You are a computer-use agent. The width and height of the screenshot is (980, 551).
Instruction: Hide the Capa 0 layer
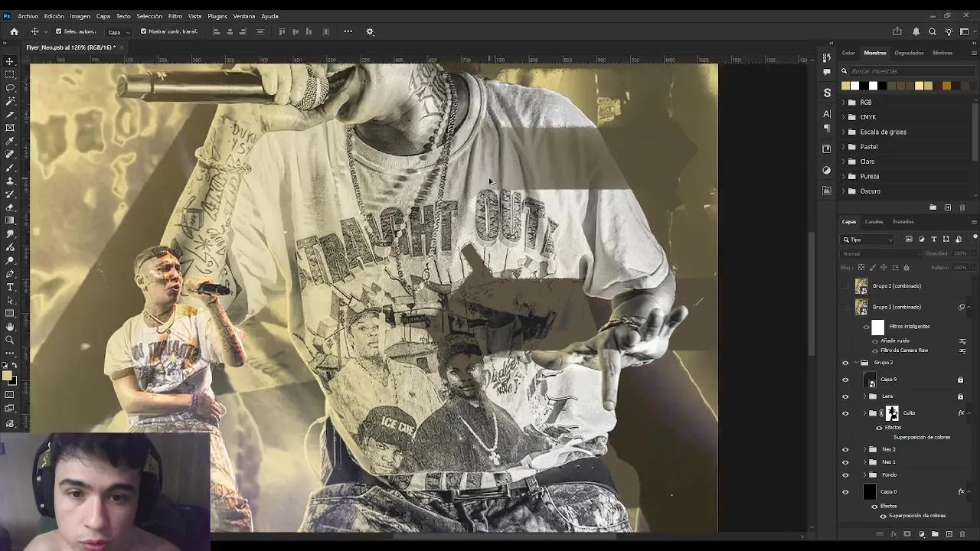[x=845, y=492]
